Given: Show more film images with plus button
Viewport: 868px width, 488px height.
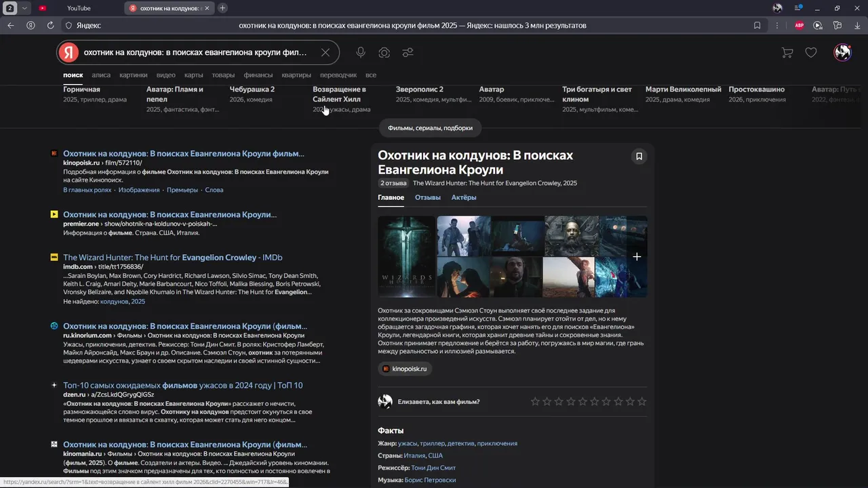Looking at the screenshot, I should 637,257.
